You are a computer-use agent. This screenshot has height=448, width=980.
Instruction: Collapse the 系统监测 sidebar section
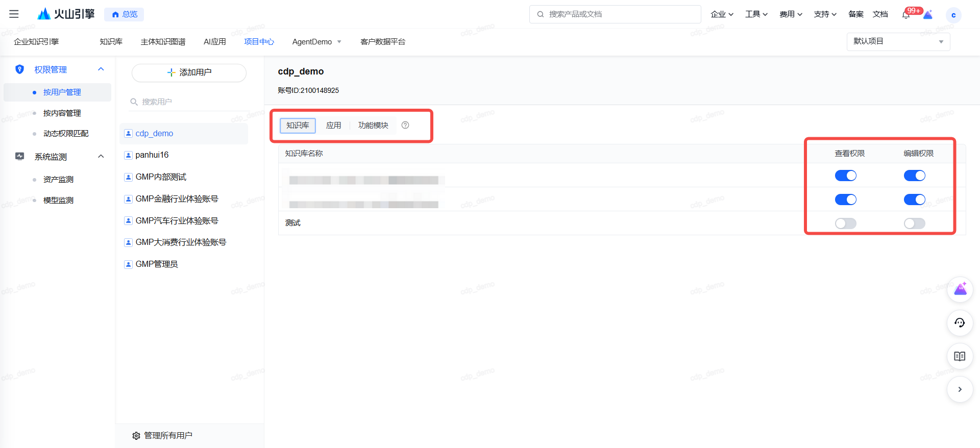click(x=101, y=157)
